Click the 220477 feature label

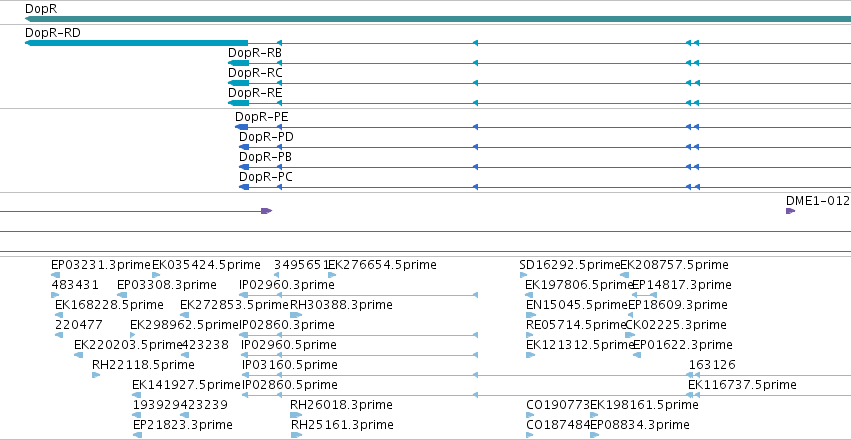pos(79,325)
